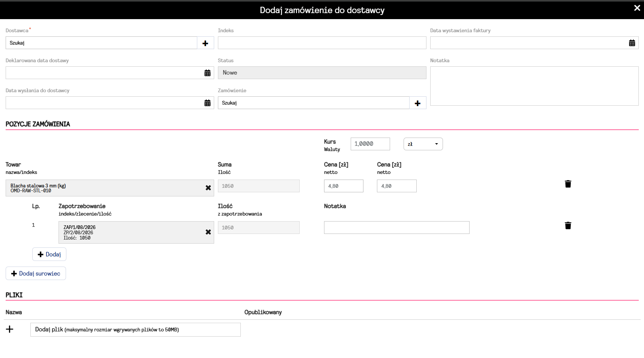
Task: Open calendar for date sent to supplier
Action: tap(207, 103)
